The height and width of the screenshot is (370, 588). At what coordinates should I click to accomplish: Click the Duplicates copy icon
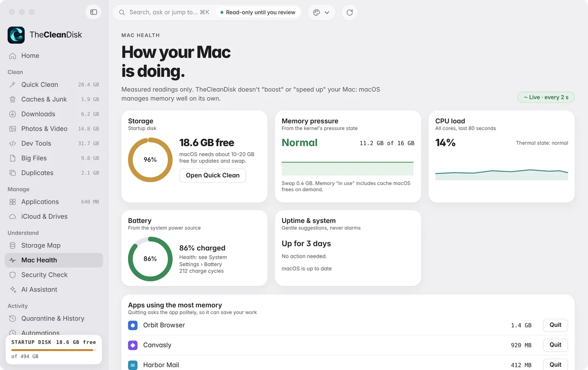click(13, 173)
